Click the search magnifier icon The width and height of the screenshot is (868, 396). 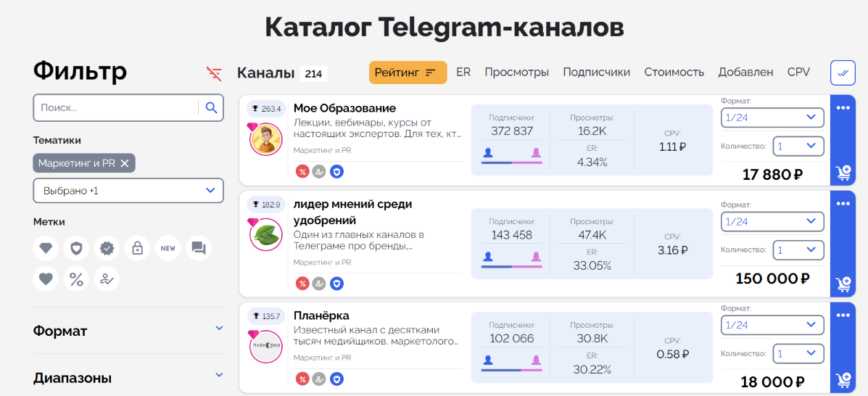click(211, 108)
